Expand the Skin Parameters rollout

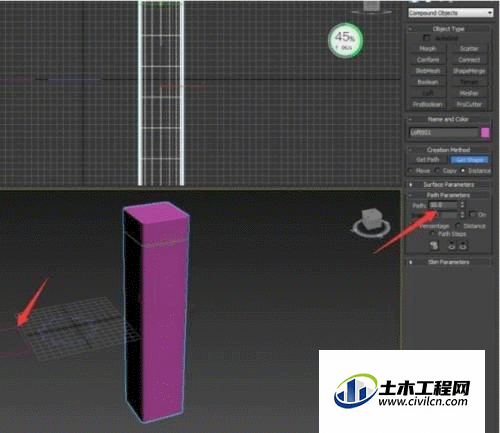[x=448, y=262]
